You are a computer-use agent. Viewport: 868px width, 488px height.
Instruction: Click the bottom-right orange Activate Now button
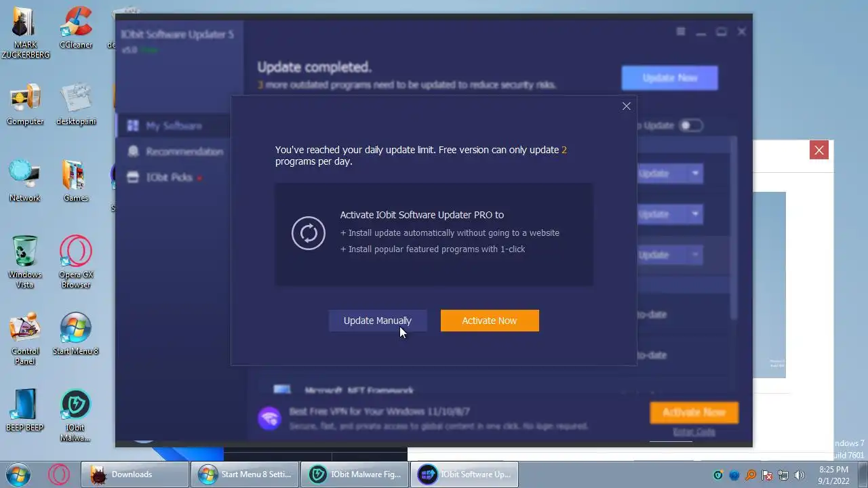(694, 412)
